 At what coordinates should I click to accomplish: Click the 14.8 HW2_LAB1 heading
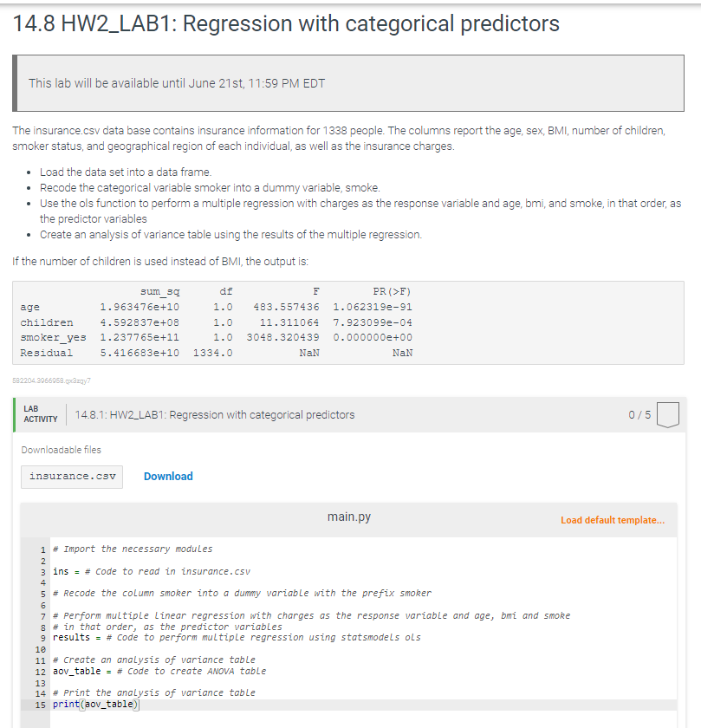(286, 23)
